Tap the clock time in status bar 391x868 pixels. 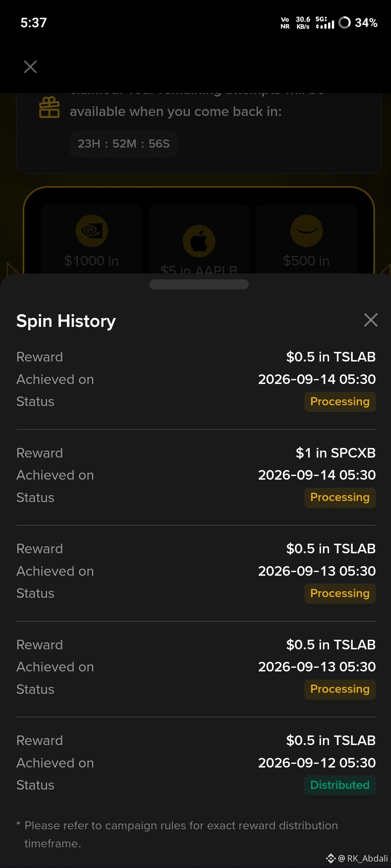coord(34,22)
